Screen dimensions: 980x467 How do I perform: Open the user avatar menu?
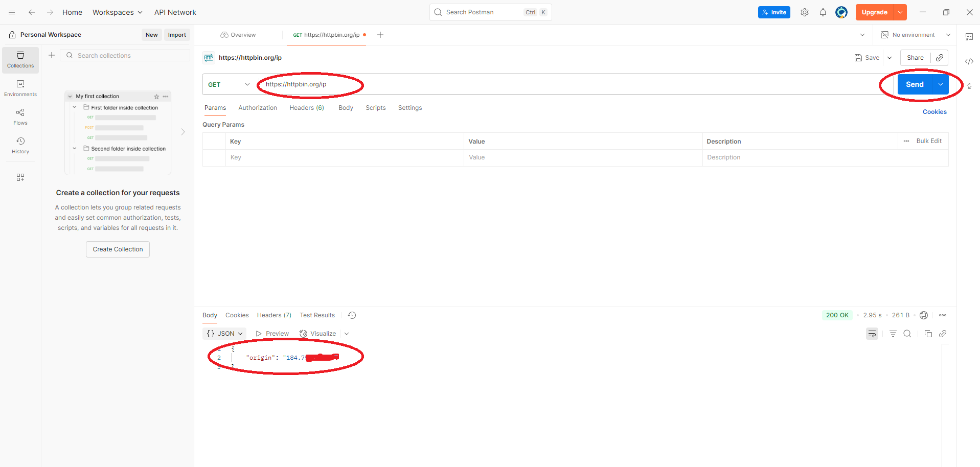point(841,12)
